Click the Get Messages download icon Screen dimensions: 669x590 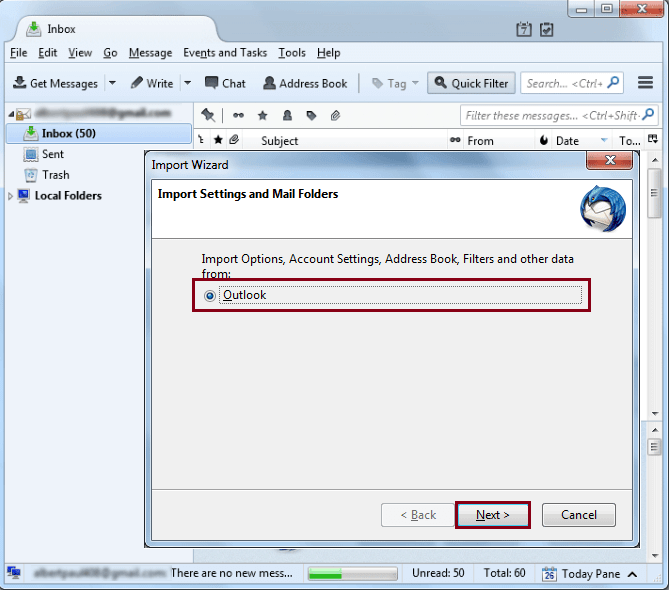click(19, 83)
